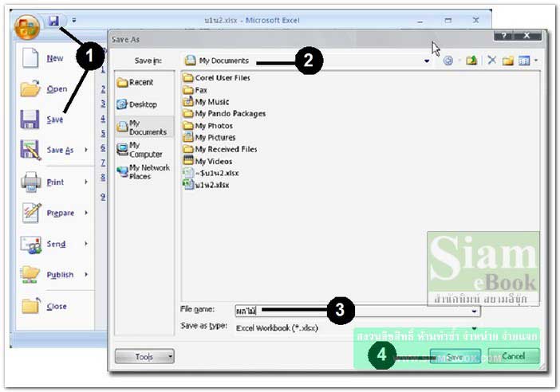Viewport: 560px width, 392px height.
Task: Select the My Photos folder
Action: click(208, 126)
